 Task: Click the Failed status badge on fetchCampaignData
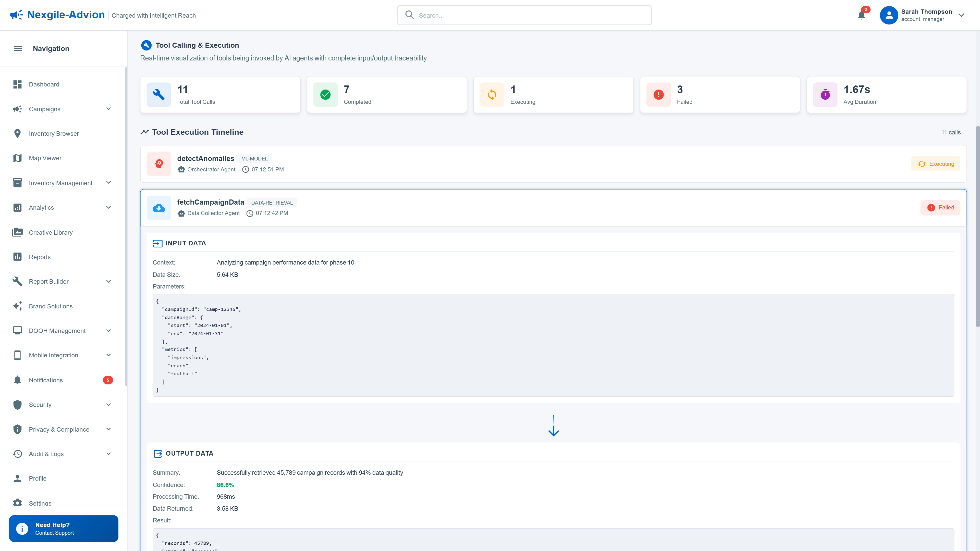(x=940, y=208)
